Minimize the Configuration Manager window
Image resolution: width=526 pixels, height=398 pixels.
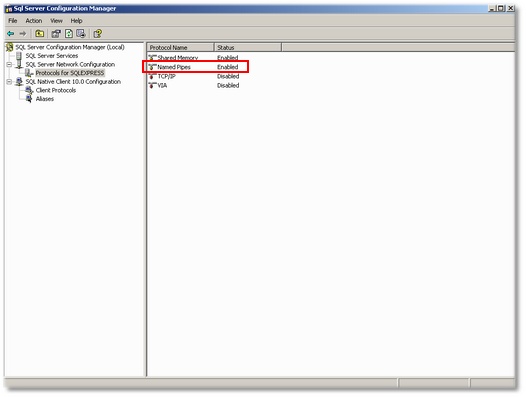(x=492, y=8)
